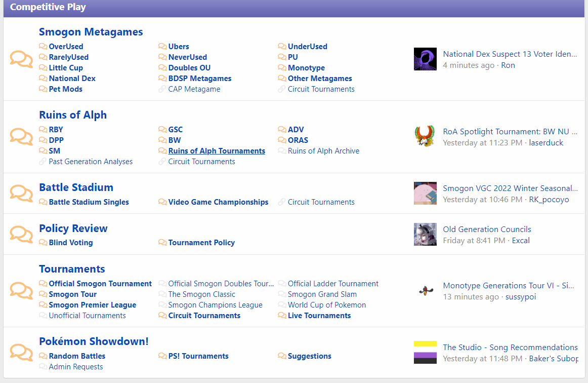View sussypoi's user profile link
The height and width of the screenshot is (383, 588).
tap(521, 297)
